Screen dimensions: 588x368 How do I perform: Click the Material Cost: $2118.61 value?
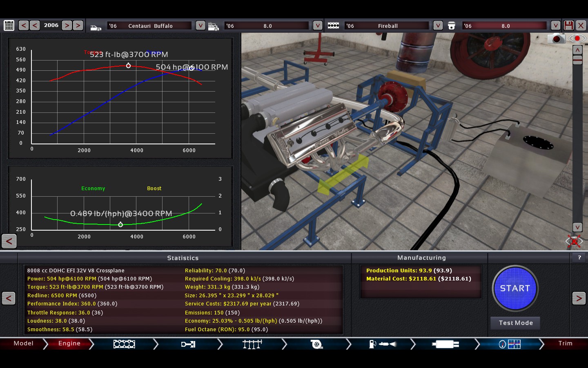(419, 279)
